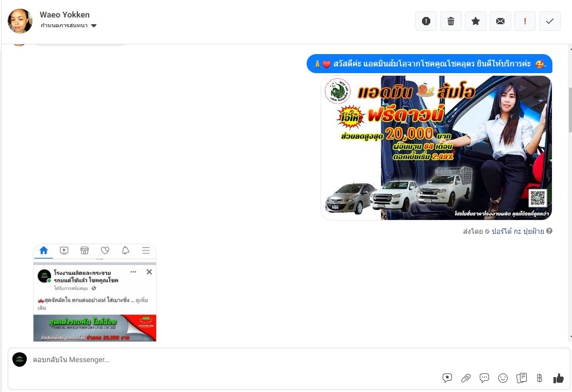Open Waeo Yokken's profile name link
Screen dimensions: 572x392
[x=64, y=14]
